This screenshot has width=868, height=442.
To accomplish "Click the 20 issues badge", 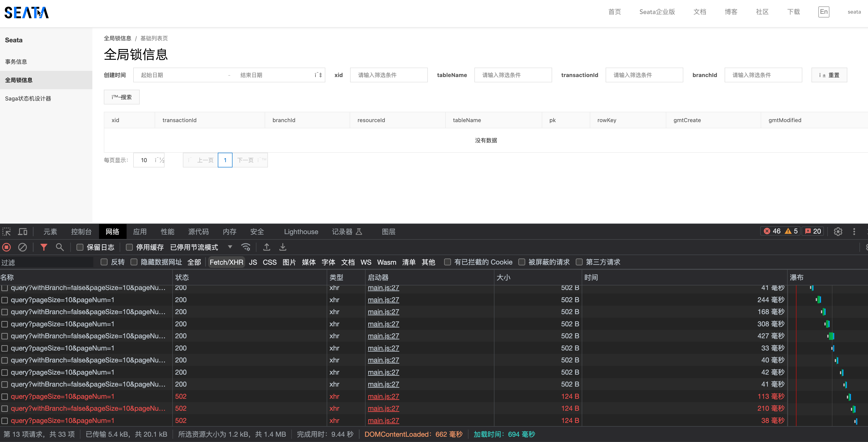I will point(813,231).
